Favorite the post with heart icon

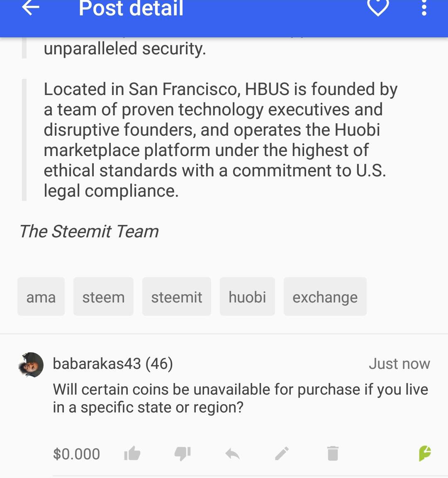click(x=378, y=7)
